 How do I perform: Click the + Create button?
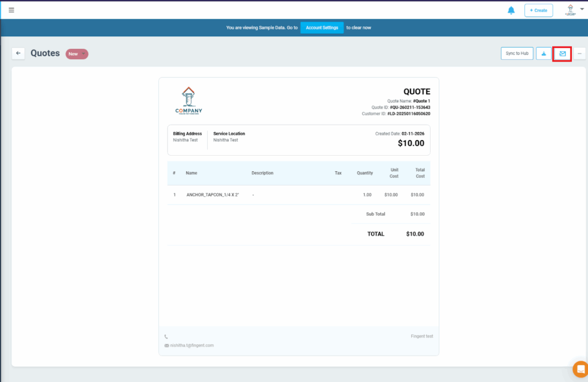(x=538, y=10)
